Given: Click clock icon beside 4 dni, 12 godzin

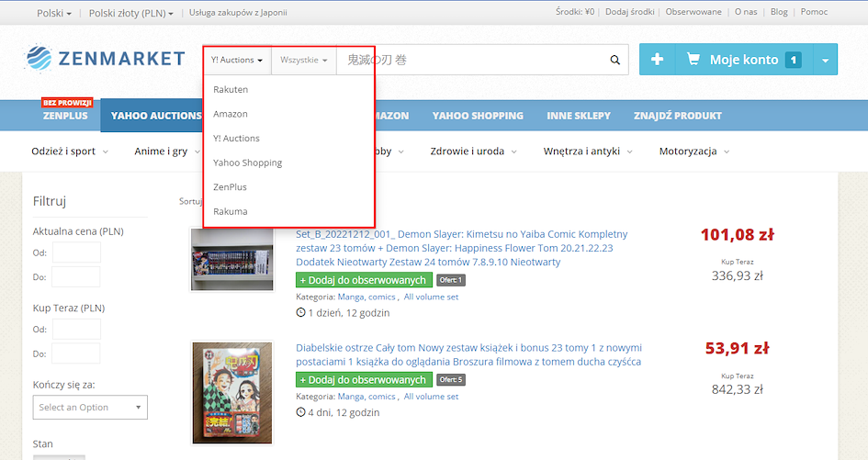Looking at the screenshot, I should coord(300,412).
